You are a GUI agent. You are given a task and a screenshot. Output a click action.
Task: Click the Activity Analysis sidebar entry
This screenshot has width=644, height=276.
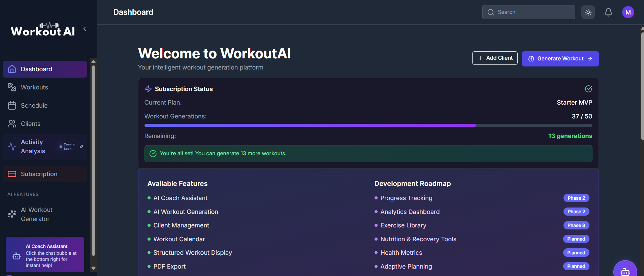coord(33,147)
